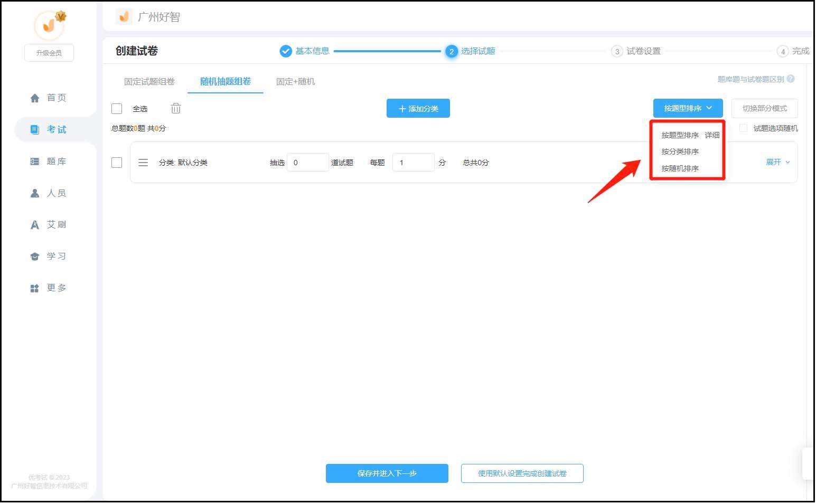816x504 pixels.
Task: Click the drag handle of 默认分类 row
Action: pos(143,163)
